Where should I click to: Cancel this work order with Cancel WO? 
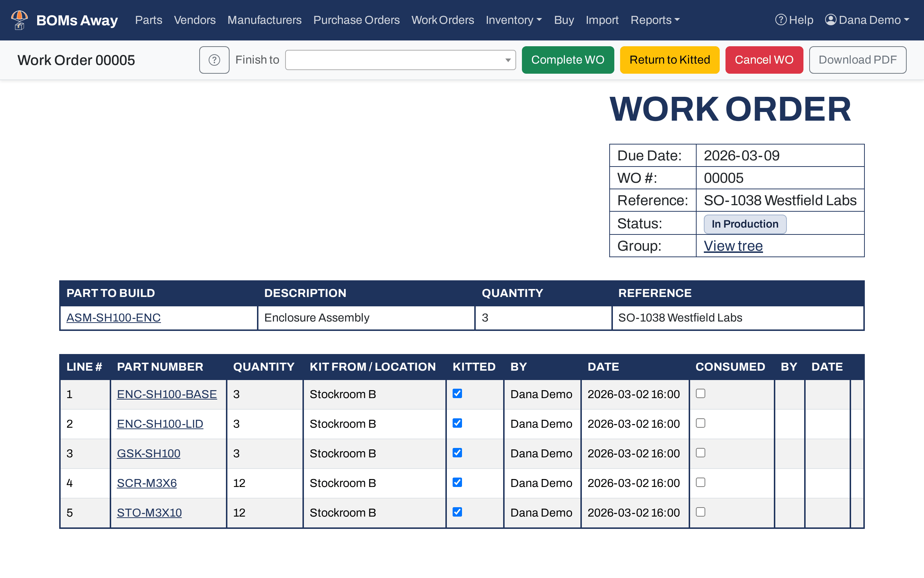tap(764, 60)
